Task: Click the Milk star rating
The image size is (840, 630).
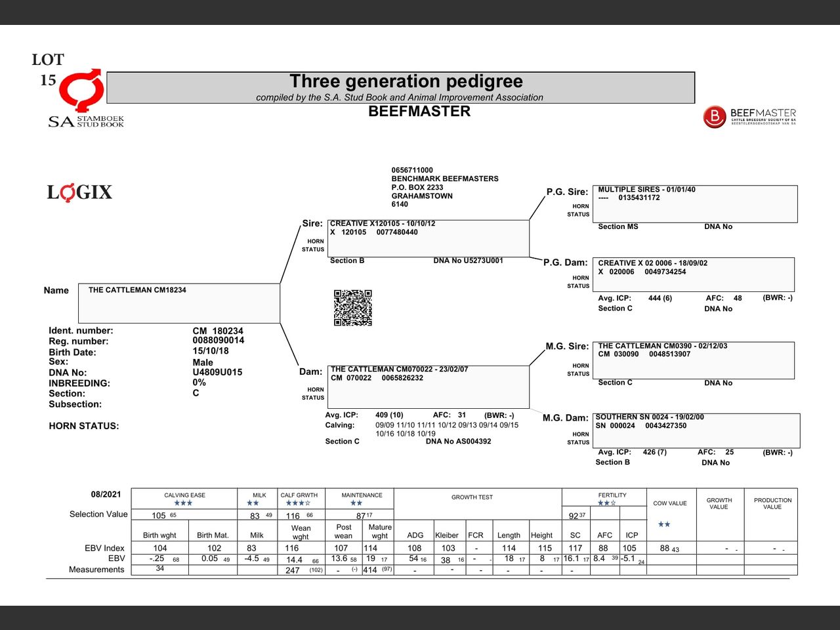Action: 253,503
